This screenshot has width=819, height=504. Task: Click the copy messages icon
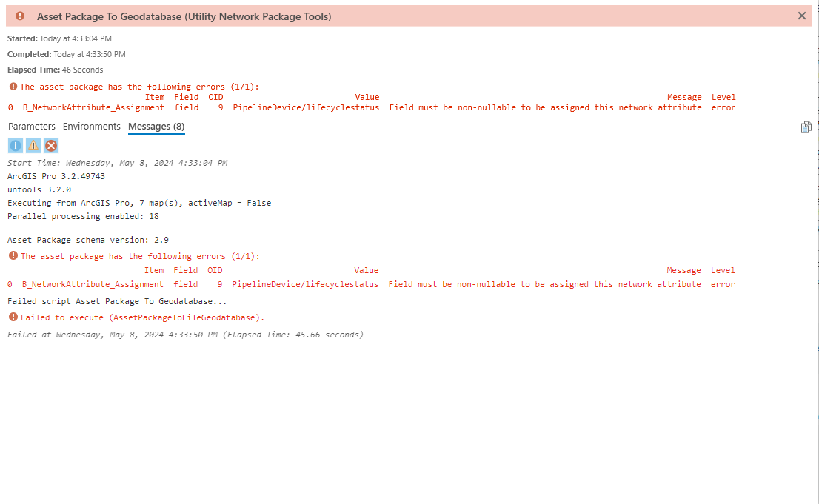806,127
